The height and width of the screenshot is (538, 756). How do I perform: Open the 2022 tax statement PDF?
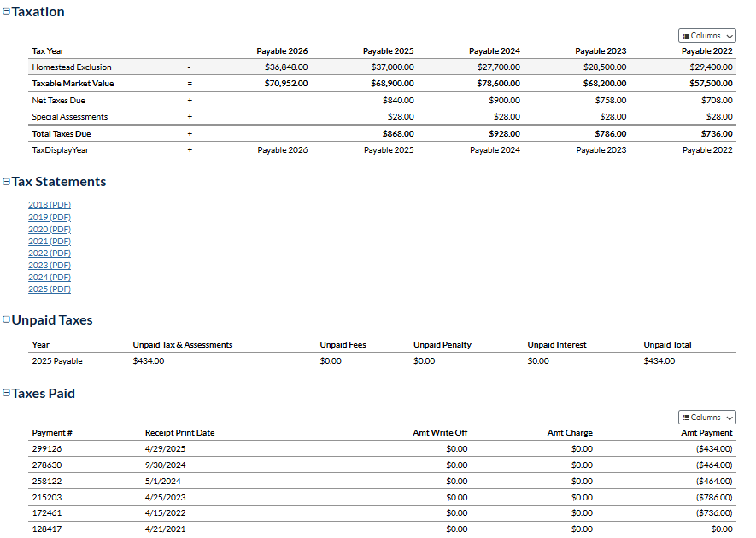50,253
